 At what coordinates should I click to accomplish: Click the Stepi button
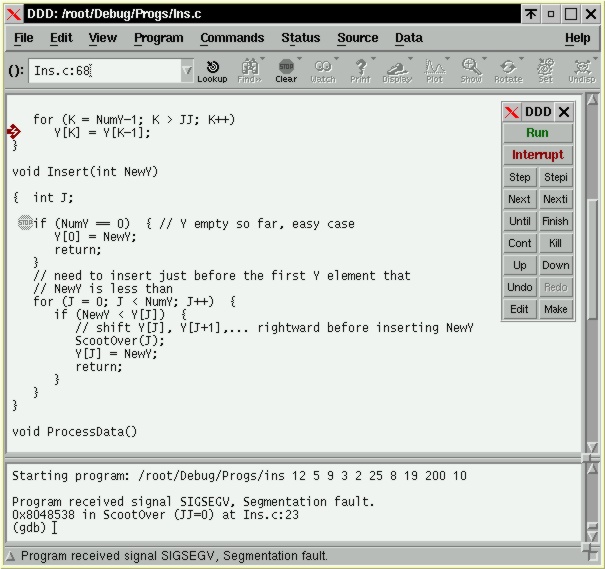tap(555, 177)
